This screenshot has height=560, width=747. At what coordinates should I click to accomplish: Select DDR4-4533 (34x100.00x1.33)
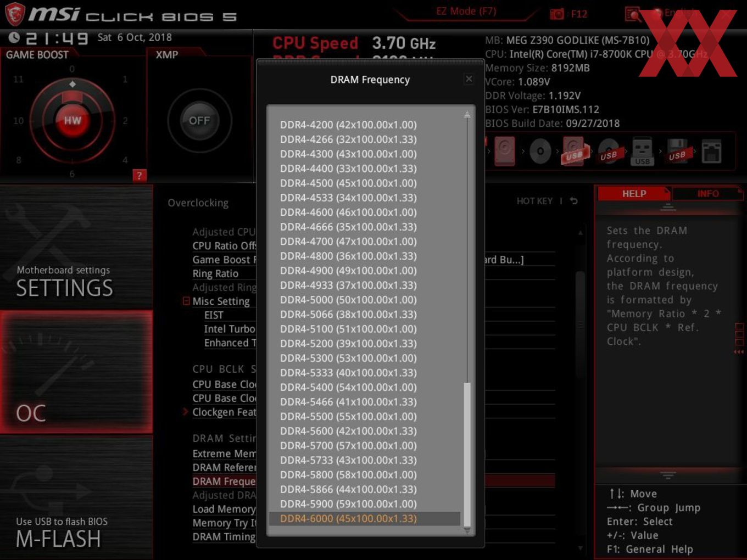pos(364,198)
